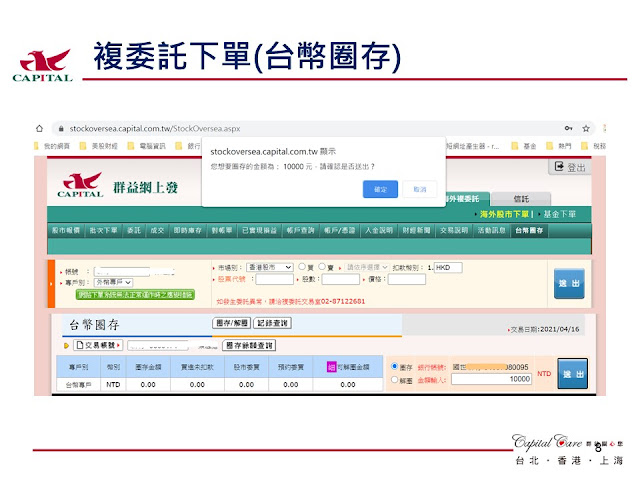
Task: Click the browser home icon
Action: tap(40, 129)
